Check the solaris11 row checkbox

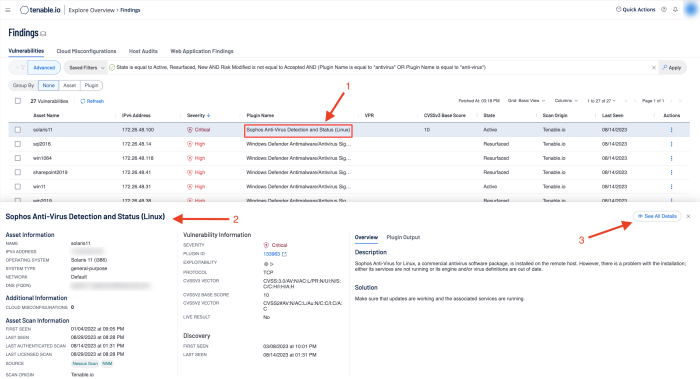coord(18,130)
